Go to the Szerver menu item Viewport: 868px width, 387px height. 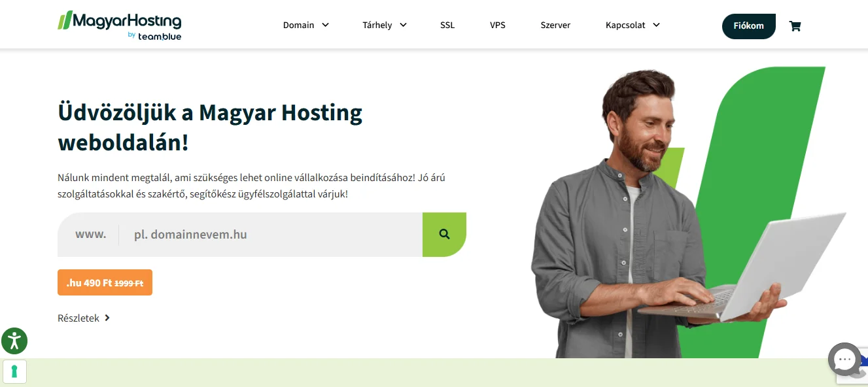point(555,25)
